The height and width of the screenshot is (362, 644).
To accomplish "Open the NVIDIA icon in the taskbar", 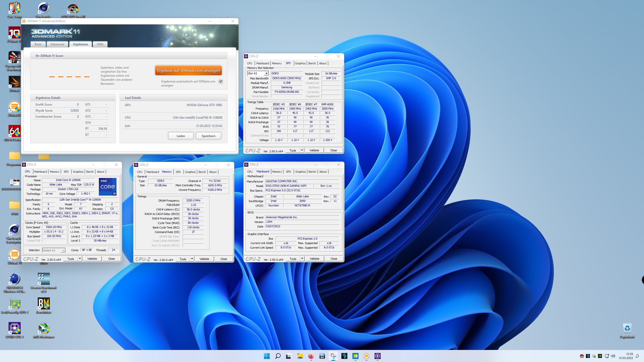I will [x=355, y=356].
